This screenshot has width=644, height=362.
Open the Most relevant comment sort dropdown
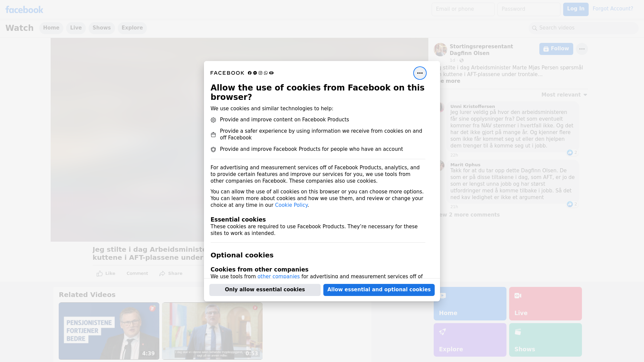tap(564, 95)
